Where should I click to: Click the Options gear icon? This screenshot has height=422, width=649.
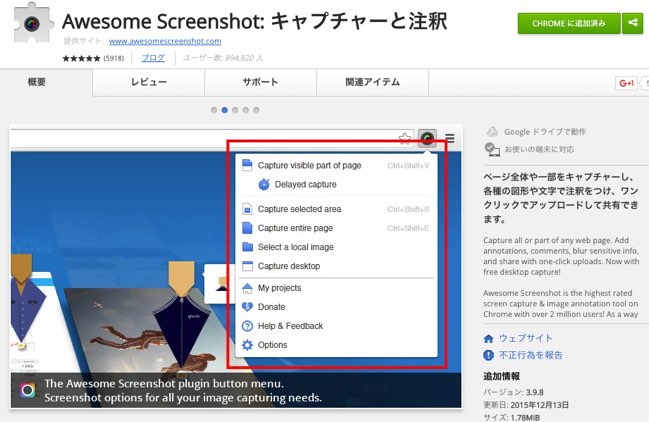[x=247, y=345]
